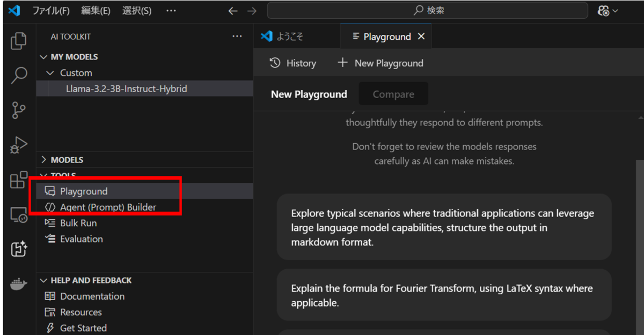Open the 選択(S) menu

tap(137, 11)
